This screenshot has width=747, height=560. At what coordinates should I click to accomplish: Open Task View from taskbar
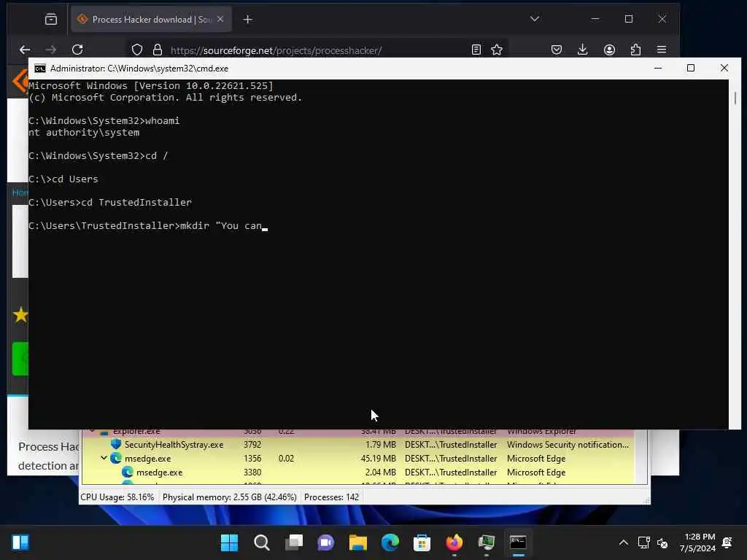point(294,542)
